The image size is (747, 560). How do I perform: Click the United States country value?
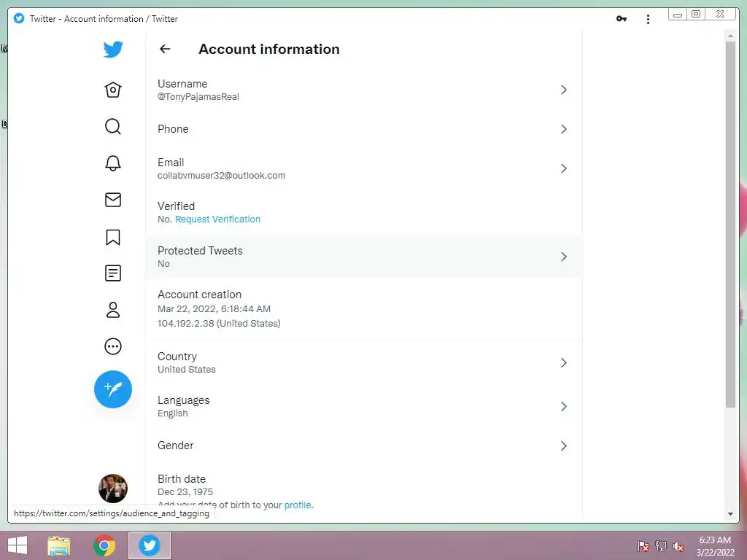click(x=186, y=370)
